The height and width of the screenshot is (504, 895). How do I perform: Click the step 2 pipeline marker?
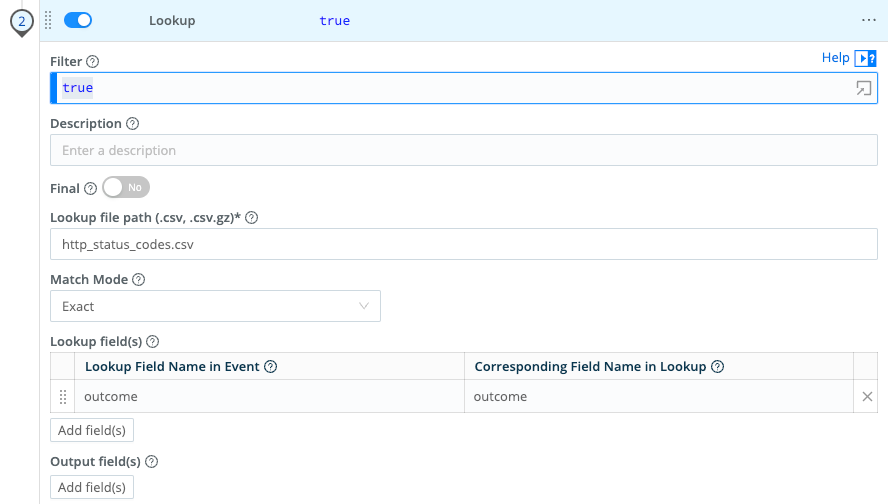tap(22, 21)
